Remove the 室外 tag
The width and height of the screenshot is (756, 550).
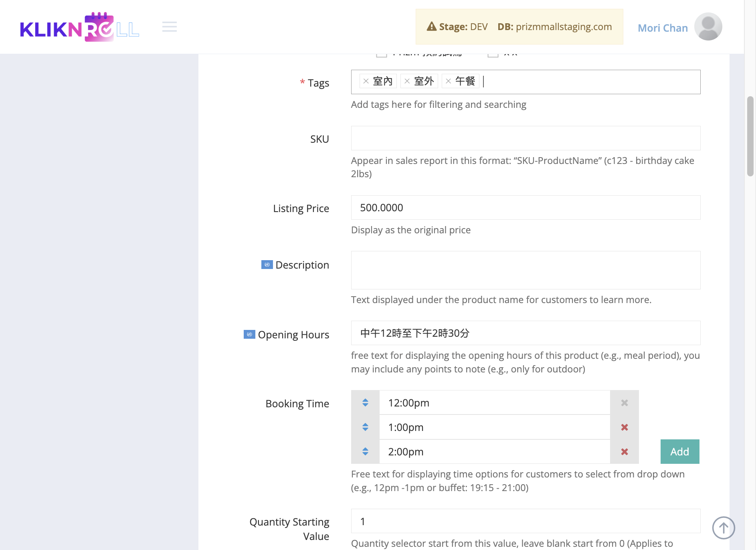coord(407,81)
